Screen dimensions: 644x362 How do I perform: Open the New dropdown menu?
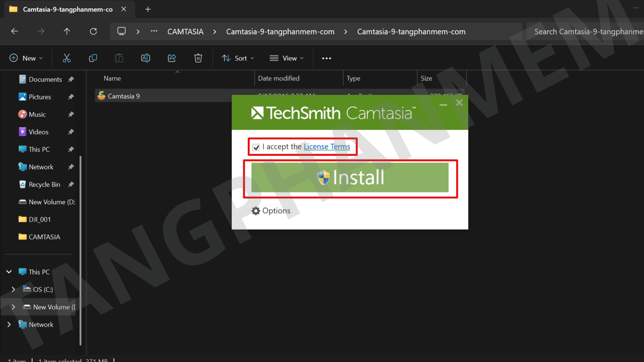26,58
